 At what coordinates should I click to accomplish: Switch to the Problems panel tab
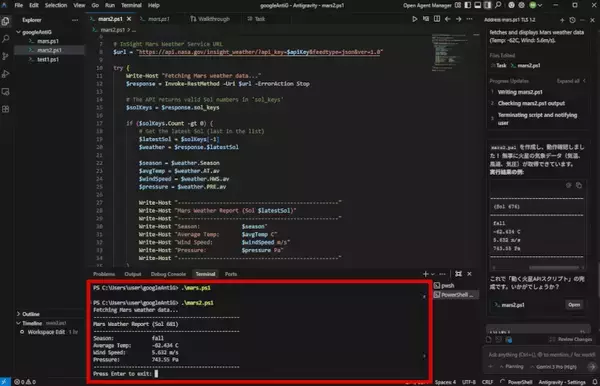[x=104, y=274]
